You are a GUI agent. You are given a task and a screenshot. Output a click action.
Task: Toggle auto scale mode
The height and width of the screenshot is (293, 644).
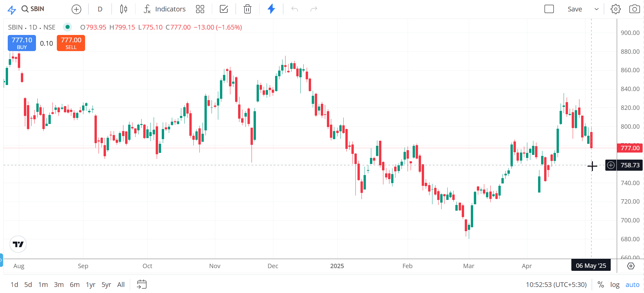click(x=632, y=285)
